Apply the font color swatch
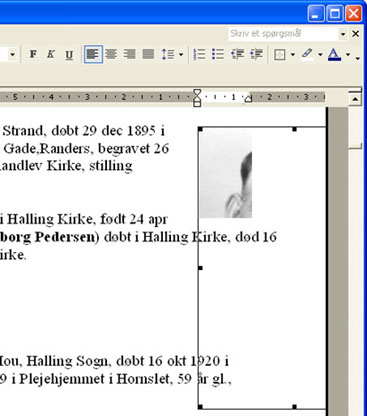Screen dimensions: 367x416 coord(334,54)
